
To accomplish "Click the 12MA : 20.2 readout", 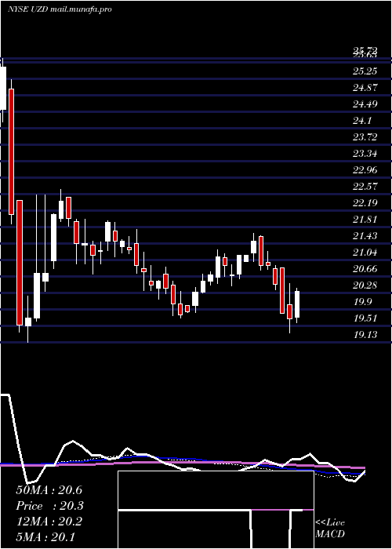I will pos(49,522).
